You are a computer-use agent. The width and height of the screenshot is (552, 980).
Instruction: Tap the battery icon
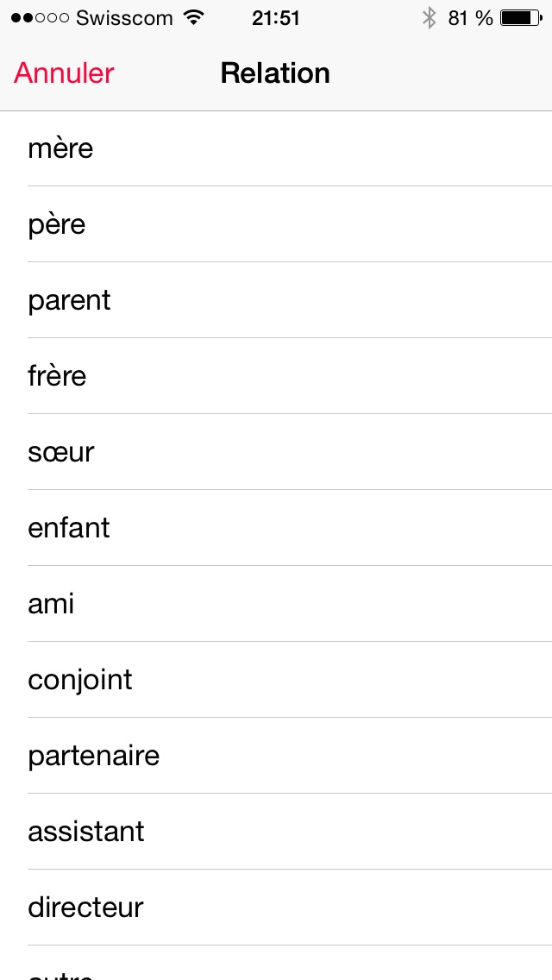pyautogui.click(x=521, y=17)
